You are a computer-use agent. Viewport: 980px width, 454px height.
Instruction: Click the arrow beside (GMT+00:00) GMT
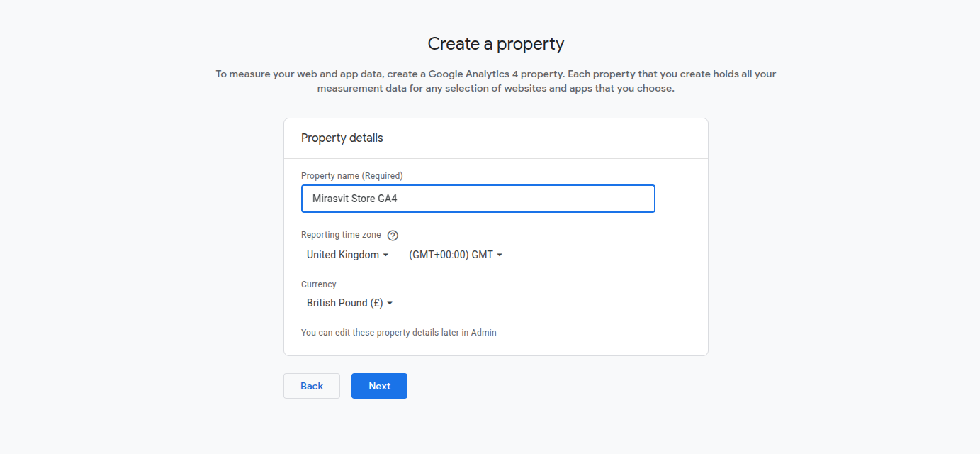(x=500, y=255)
